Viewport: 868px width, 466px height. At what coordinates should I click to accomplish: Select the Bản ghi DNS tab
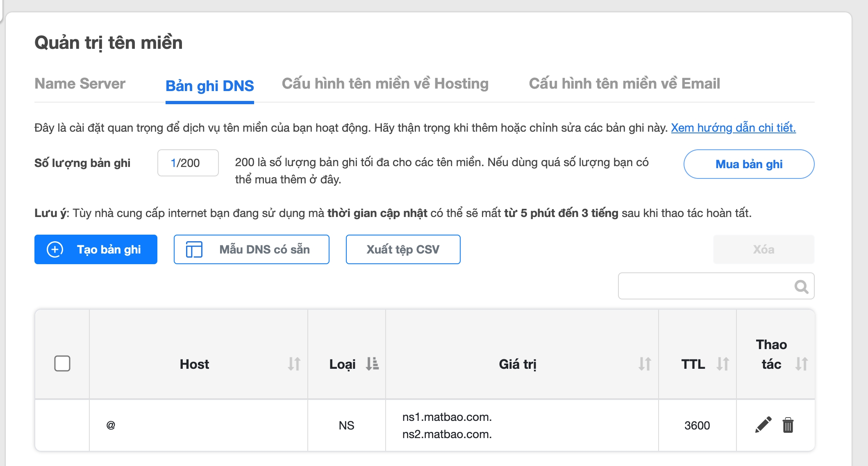209,86
